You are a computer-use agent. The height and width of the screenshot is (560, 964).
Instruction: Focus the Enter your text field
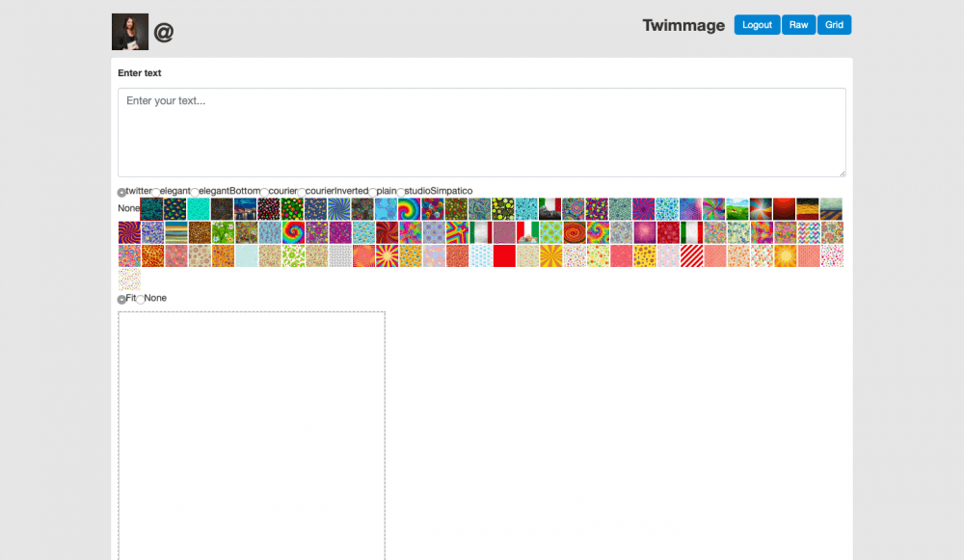point(481,132)
